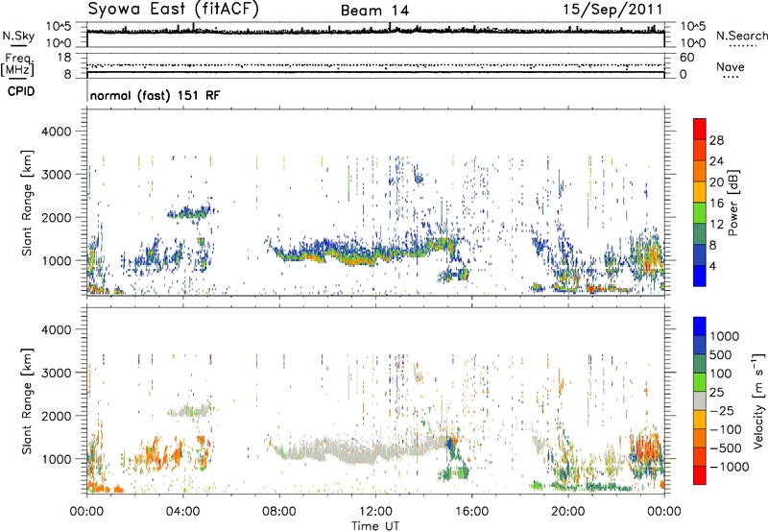The width and height of the screenshot is (768, 532).
Task: Click the "N.Search" legend label
Action: 741,36
